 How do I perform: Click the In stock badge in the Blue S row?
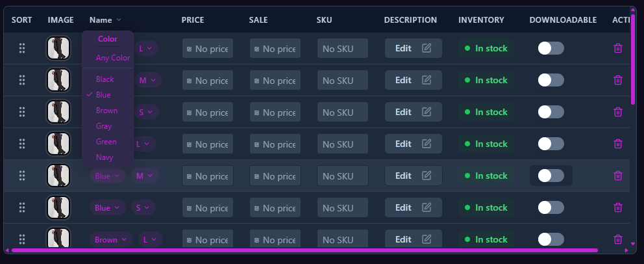[486, 207]
